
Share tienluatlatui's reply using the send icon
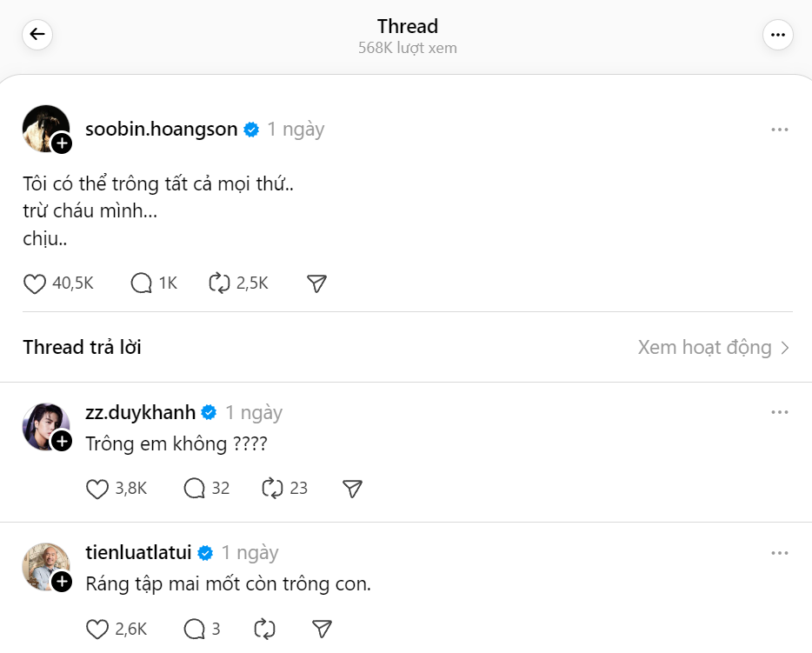[322, 628]
